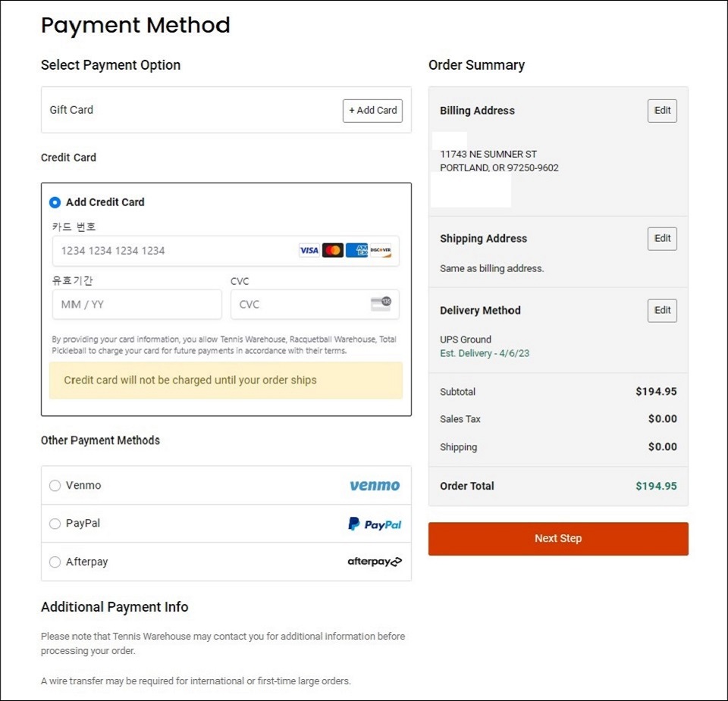Screen dimensions: 728x701
Task: Click the Mastercard logo icon
Action: (333, 251)
